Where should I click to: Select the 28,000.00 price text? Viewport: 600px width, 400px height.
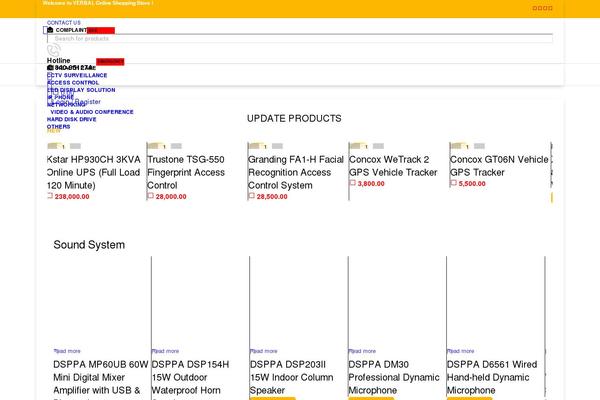[171, 197]
